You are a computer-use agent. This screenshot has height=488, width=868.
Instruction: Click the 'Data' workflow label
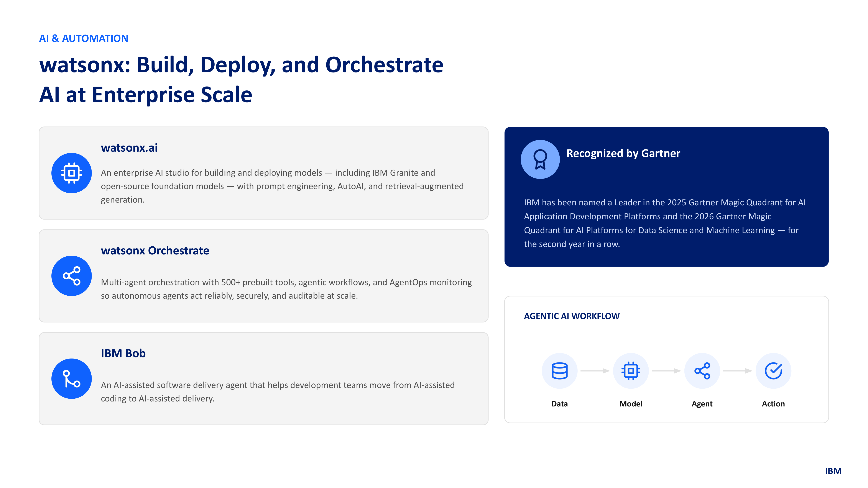click(560, 404)
